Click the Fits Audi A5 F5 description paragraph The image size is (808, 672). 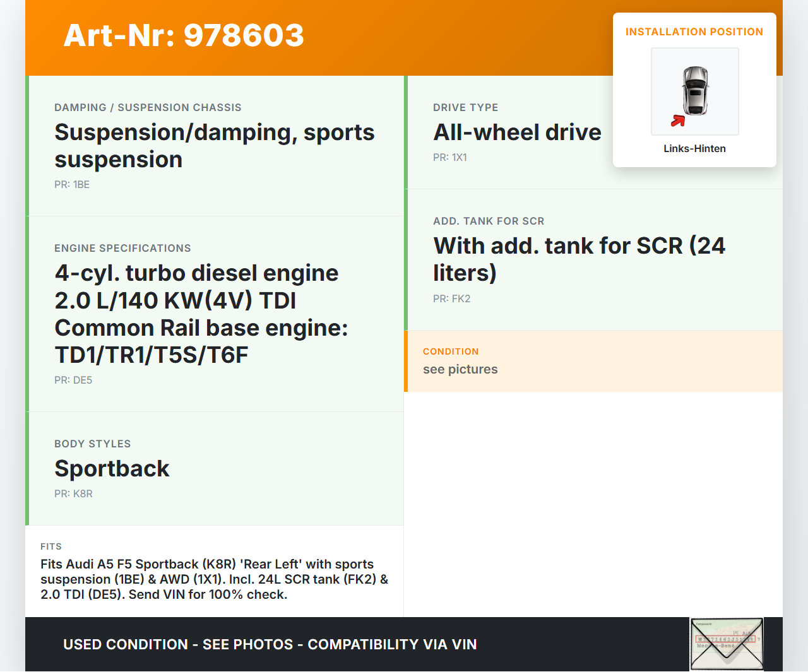[x=214, y=579]
